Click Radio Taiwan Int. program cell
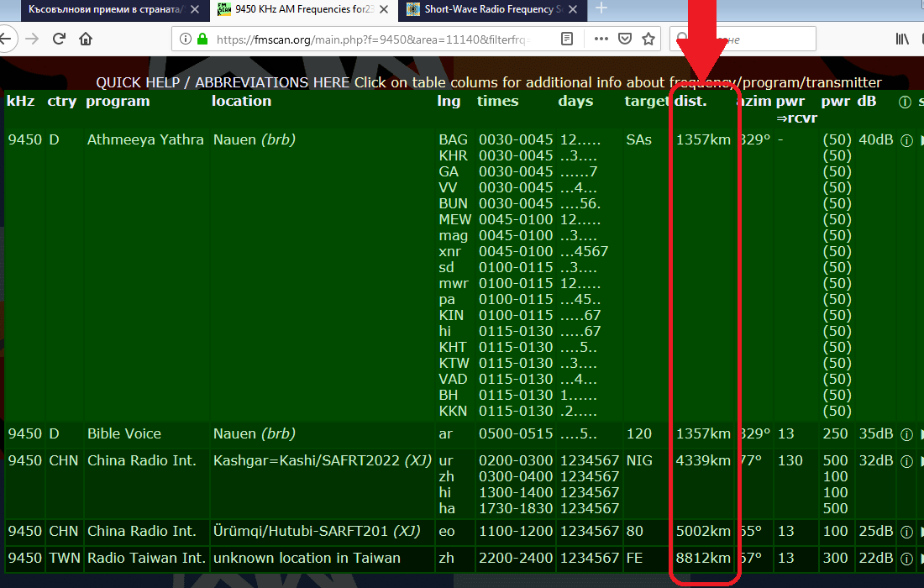The height and width of the screenshot is (588, 924). point(146,558)
